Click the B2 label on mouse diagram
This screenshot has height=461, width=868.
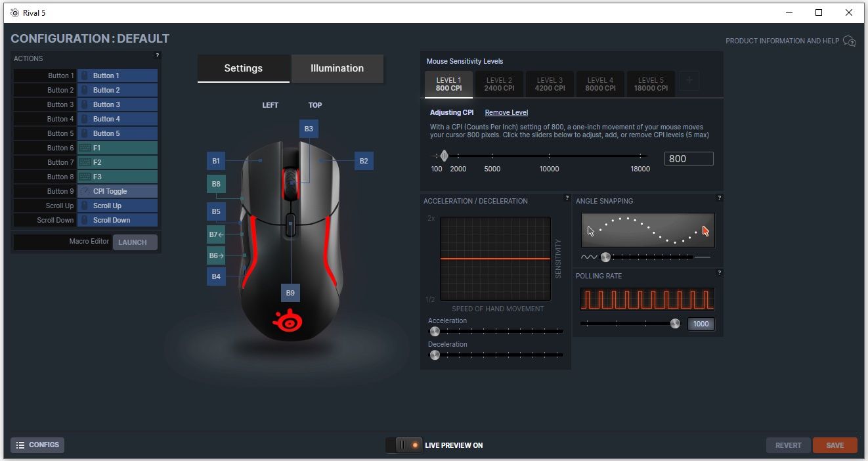click(x=364, y=161)
